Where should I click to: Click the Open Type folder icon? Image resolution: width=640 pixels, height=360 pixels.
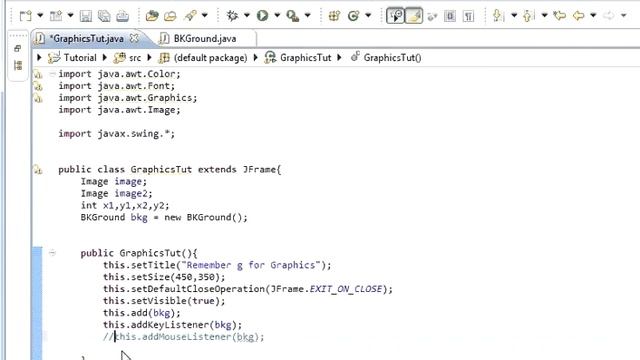[x=152, y=16]
